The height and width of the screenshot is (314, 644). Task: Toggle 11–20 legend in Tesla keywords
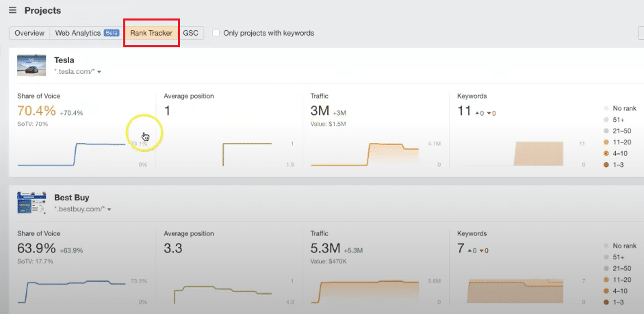pos(617,142)
